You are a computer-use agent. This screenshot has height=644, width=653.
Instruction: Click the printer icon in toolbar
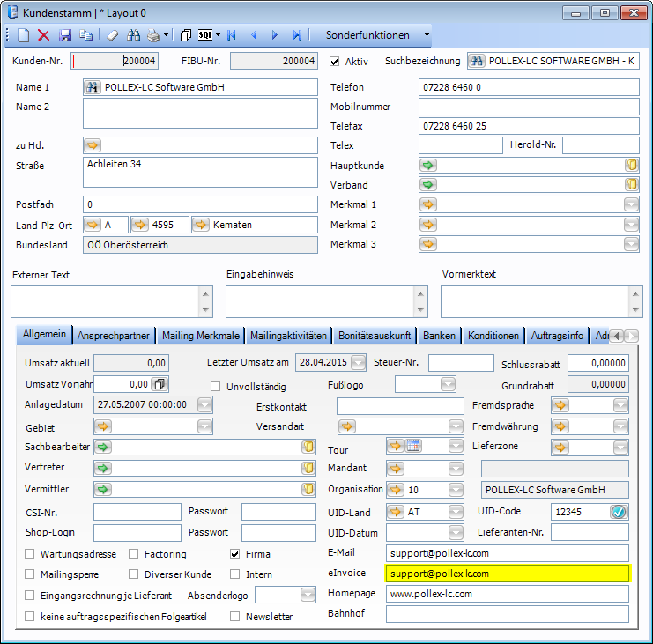(153, 35)
